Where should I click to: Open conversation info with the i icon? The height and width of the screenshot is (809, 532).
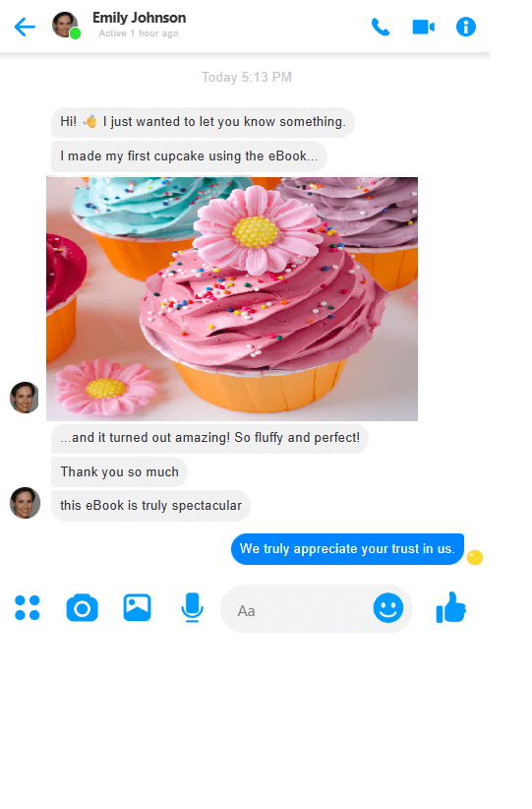(x=465, y=27)
